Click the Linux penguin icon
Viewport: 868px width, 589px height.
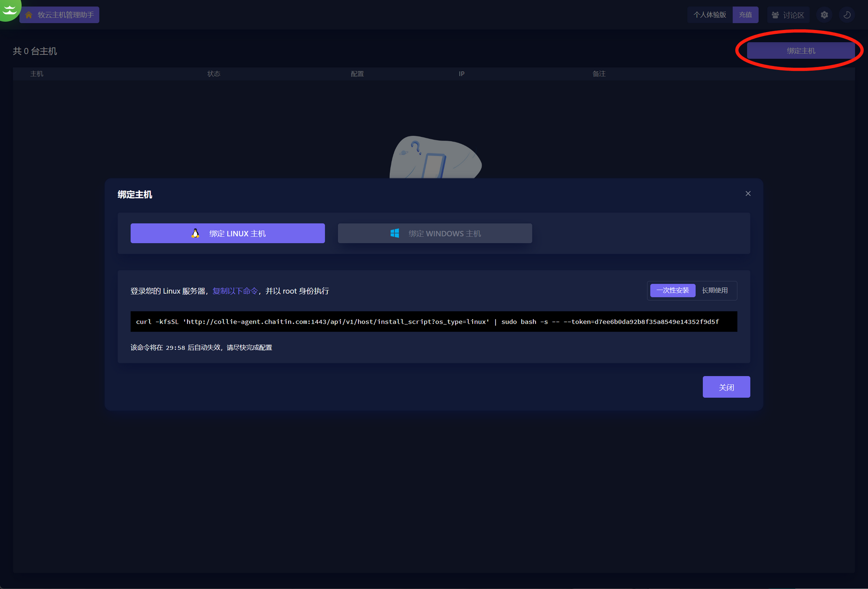tap(195, 233)
